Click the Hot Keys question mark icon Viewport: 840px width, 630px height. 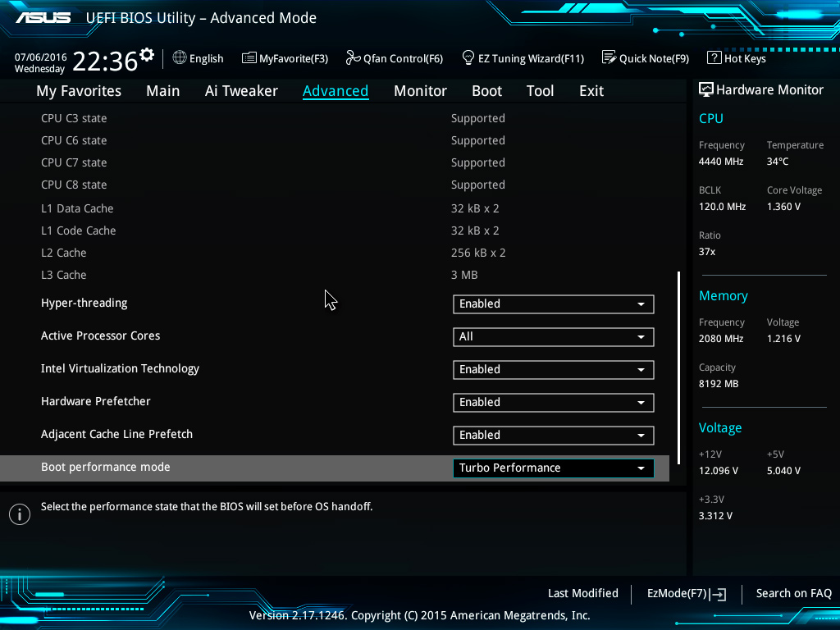714,58
